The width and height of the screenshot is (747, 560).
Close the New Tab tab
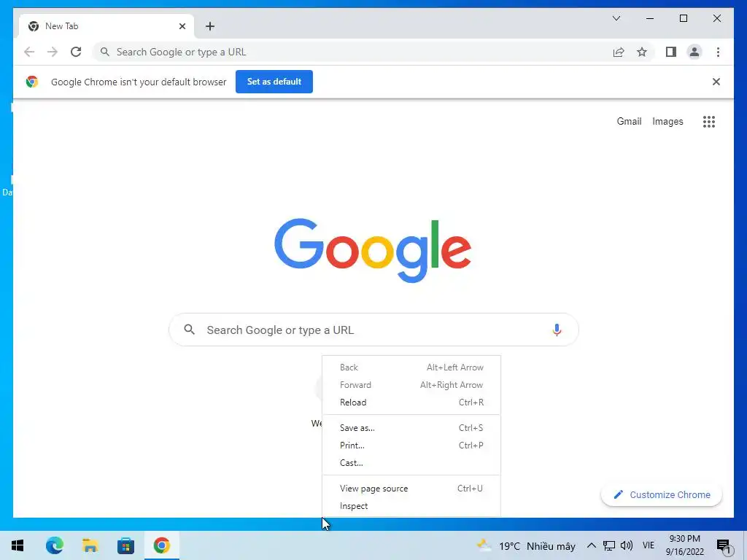pos(182,26)
